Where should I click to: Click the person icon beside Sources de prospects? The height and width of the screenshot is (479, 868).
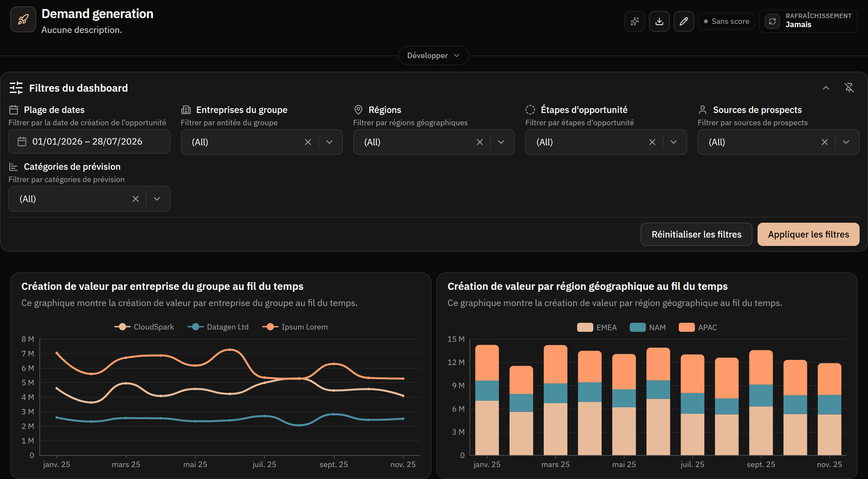[x=703, y=110]
